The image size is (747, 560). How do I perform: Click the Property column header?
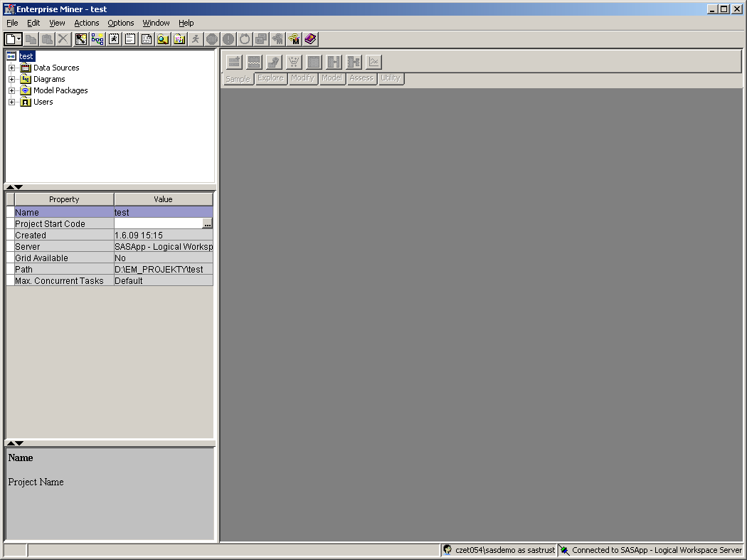pyautogui.click(x=64, y=199)
